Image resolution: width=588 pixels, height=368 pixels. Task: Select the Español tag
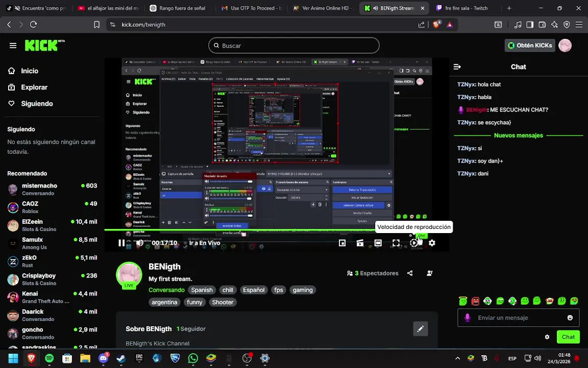(254, 290)
